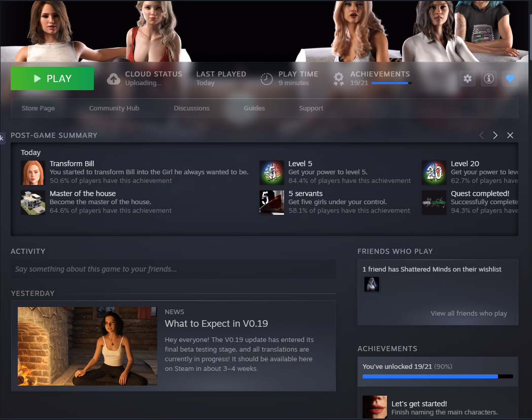Click the FRIENDS WHO PLAY heading

[x=395, y=251]
